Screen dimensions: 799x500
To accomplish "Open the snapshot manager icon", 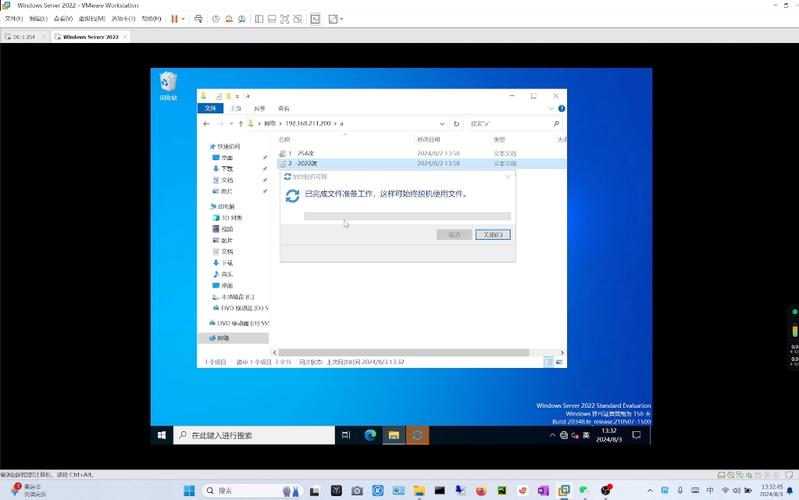I will (x=242, y=19).
